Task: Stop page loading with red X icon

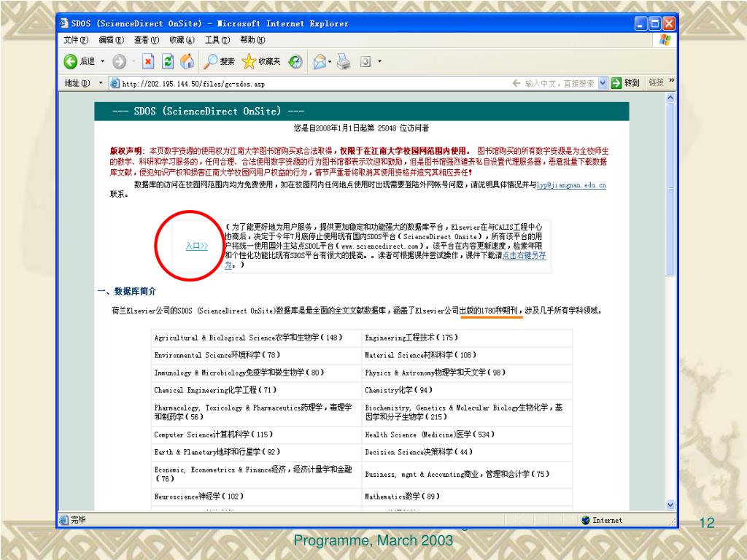Action: point(148,61)
